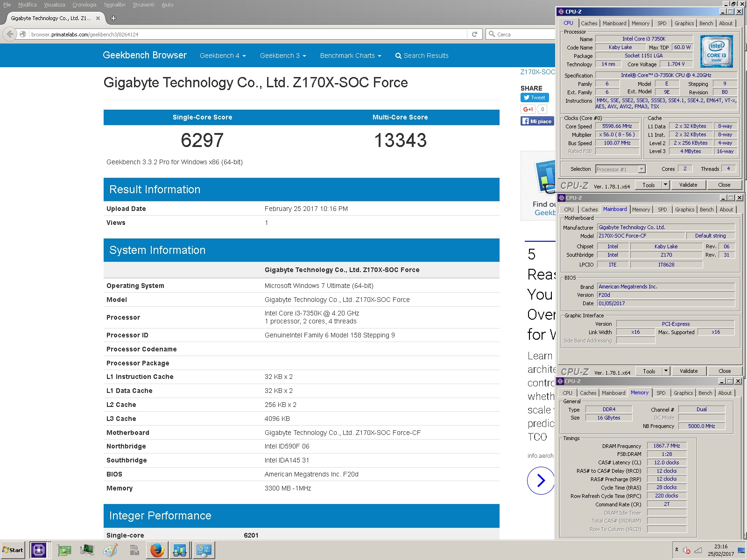Click the magnifier icon in the Cerca box

click(492, 34)
